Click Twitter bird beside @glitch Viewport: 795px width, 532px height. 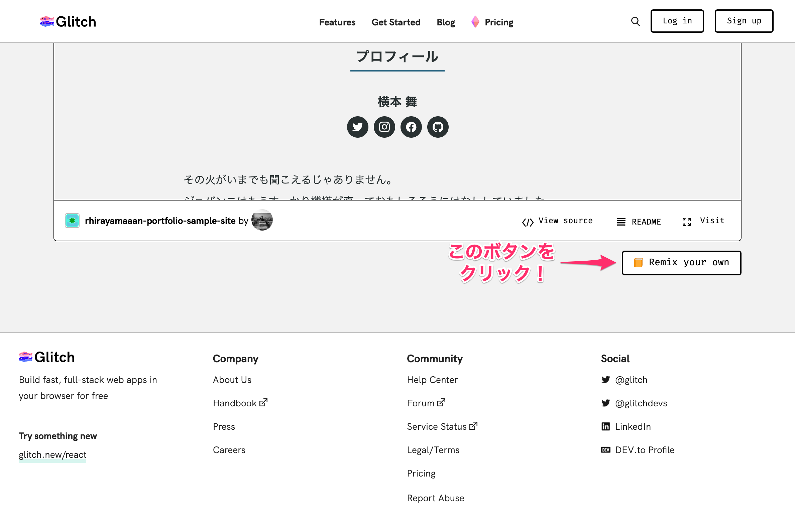[605, 380]
